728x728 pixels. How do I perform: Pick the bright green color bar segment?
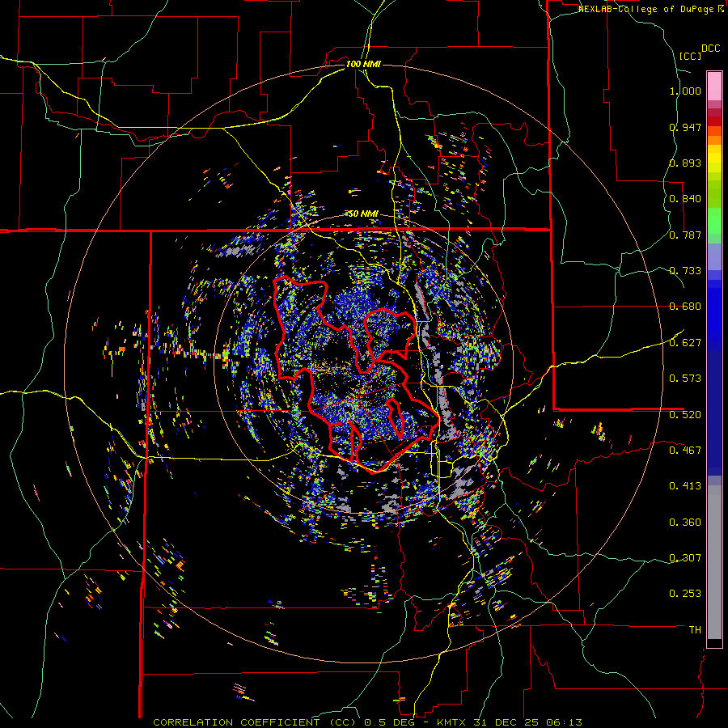714,221
